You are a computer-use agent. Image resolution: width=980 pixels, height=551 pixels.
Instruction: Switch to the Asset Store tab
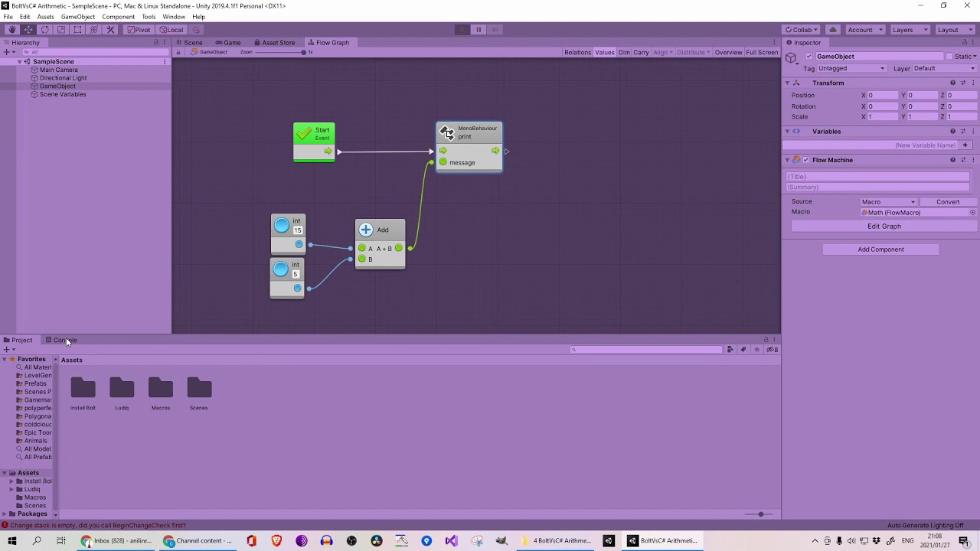(x=274, y=43)
